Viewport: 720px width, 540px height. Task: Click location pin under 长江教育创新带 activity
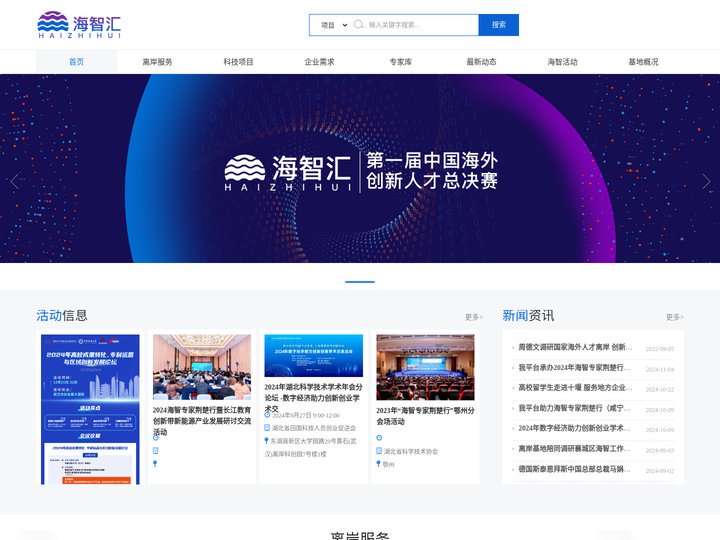(x=155, y=464)
